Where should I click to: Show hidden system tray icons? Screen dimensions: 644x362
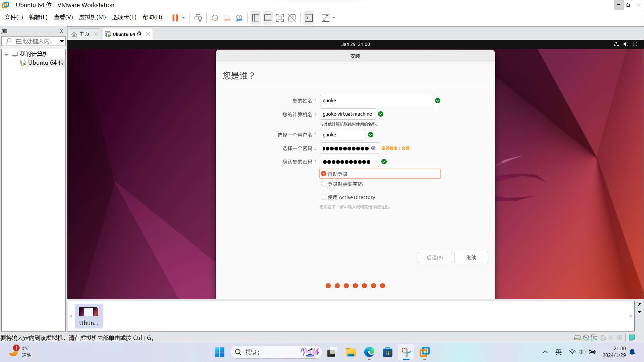(545, 352)
